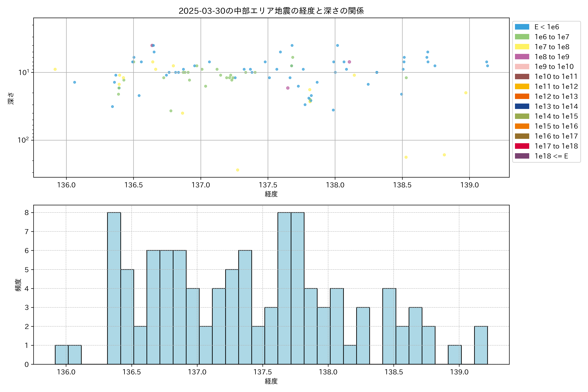Click the 経度 x-axis label under the histogram
The image size is (588, 392).
point(271,381)
